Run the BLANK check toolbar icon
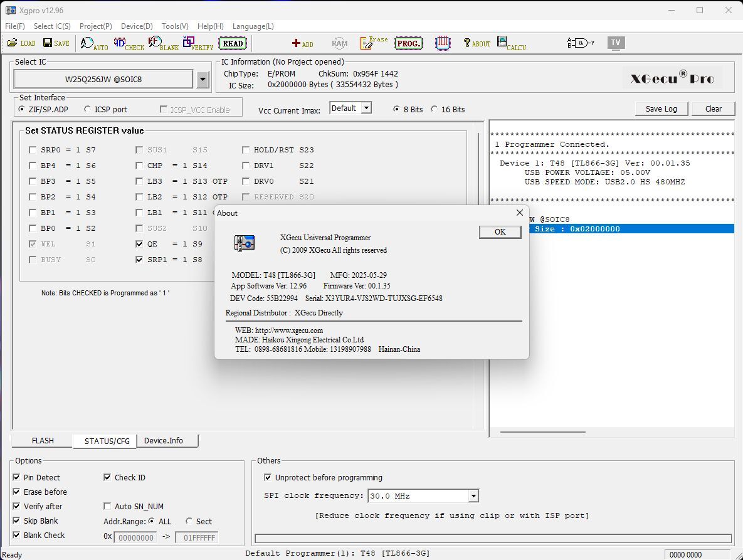Image resolution: width=743 pixels, height=560 pixels. pos(164,44)
